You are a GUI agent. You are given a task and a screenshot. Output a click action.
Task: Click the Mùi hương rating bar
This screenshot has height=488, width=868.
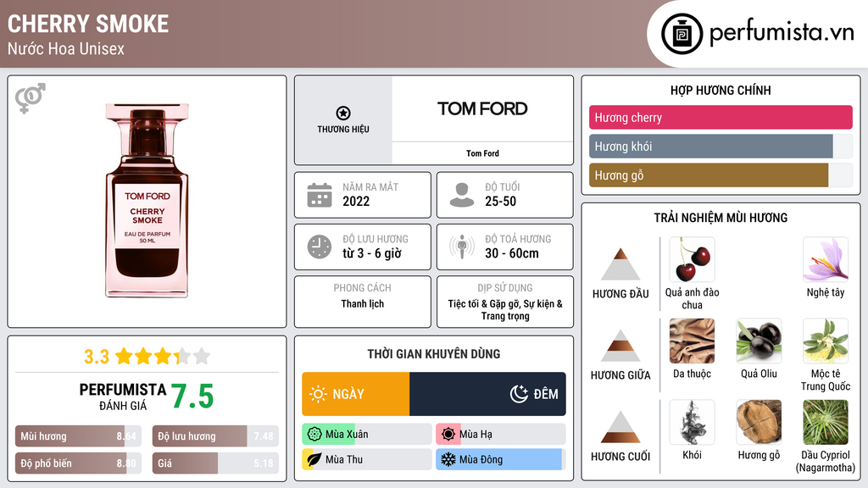[77, 436]
